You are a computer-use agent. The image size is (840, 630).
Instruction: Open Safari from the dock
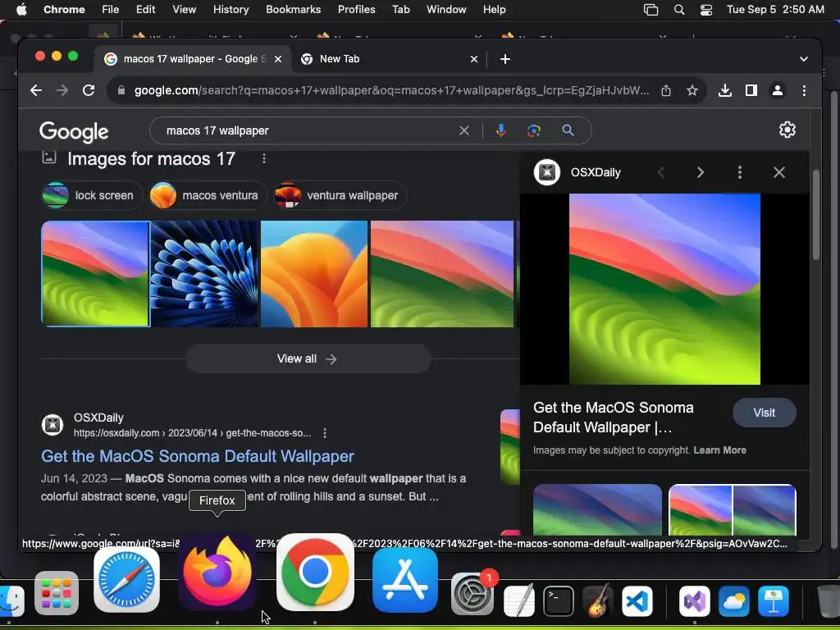pos(126,580)
